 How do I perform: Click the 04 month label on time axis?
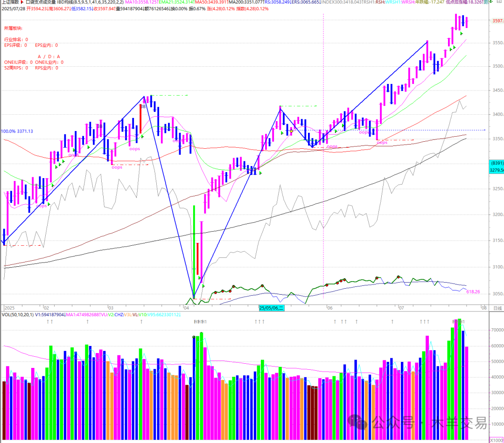186,308
